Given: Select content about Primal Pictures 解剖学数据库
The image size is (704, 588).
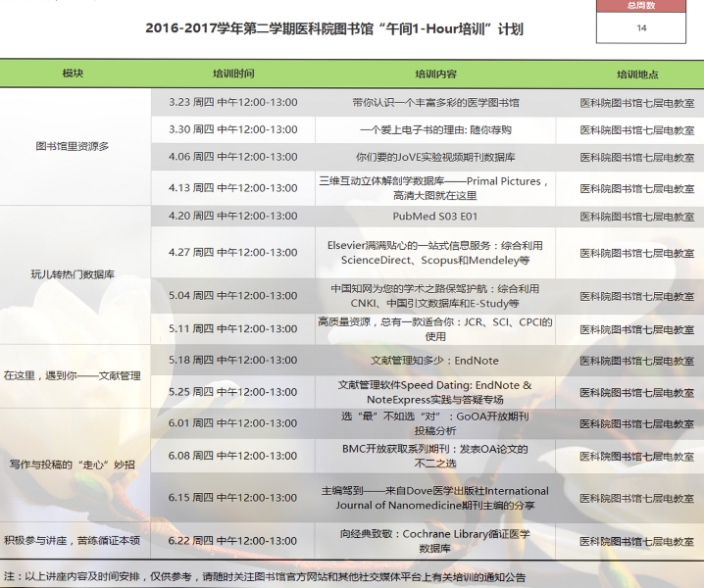Looking at the screenshot, I should coord(434,188).
